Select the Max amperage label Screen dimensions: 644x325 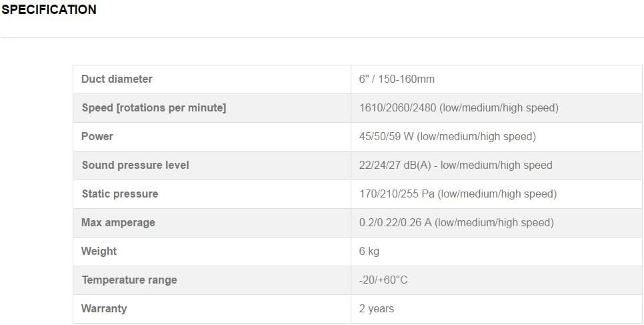point(118,223)
